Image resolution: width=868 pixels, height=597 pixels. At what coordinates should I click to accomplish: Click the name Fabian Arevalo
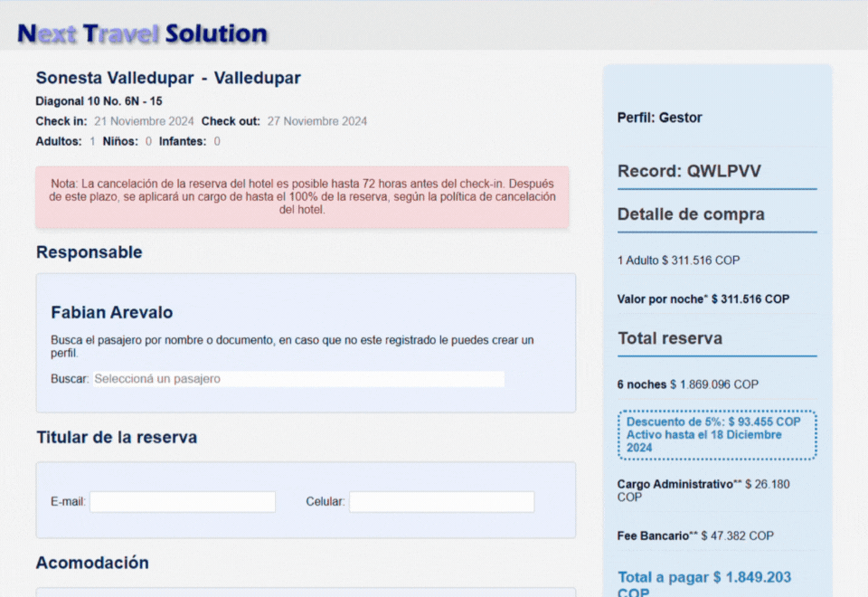click(112, 312)
